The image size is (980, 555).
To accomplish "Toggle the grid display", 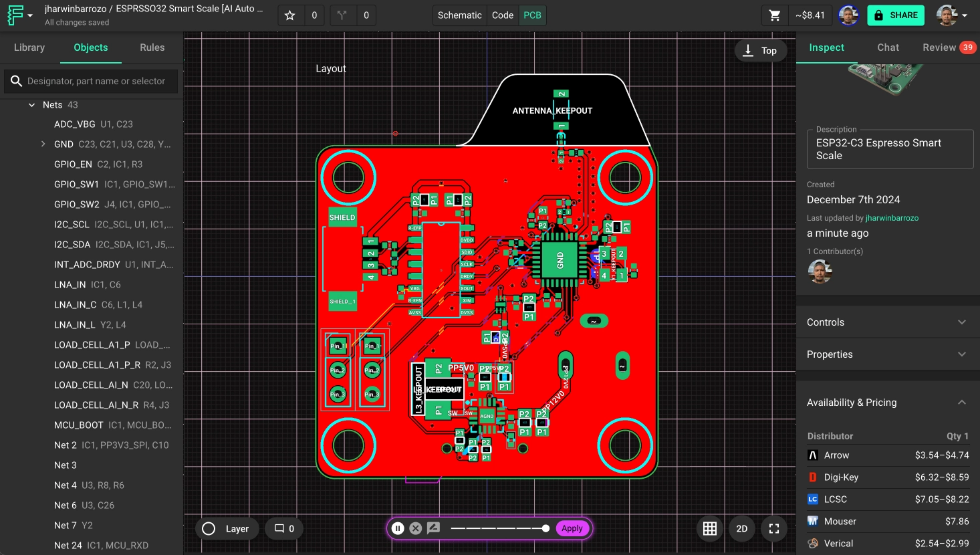I will tap(710, 529).
